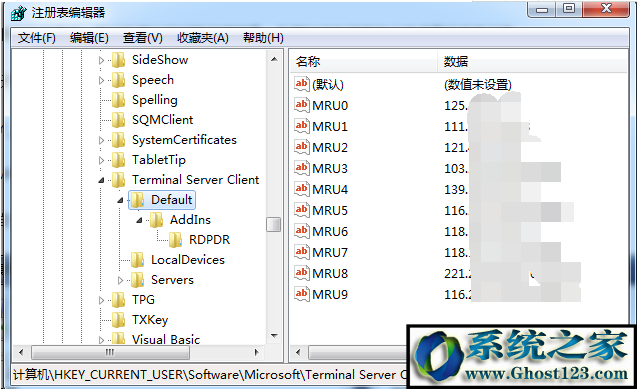
Task: Click the TPG folder icon
Action: point(118,300)
